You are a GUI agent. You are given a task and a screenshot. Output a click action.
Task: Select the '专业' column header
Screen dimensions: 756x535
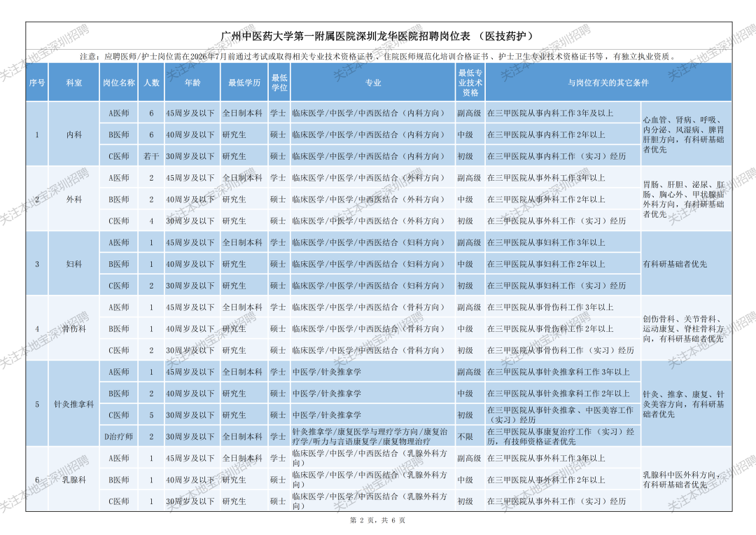point(372,83)
